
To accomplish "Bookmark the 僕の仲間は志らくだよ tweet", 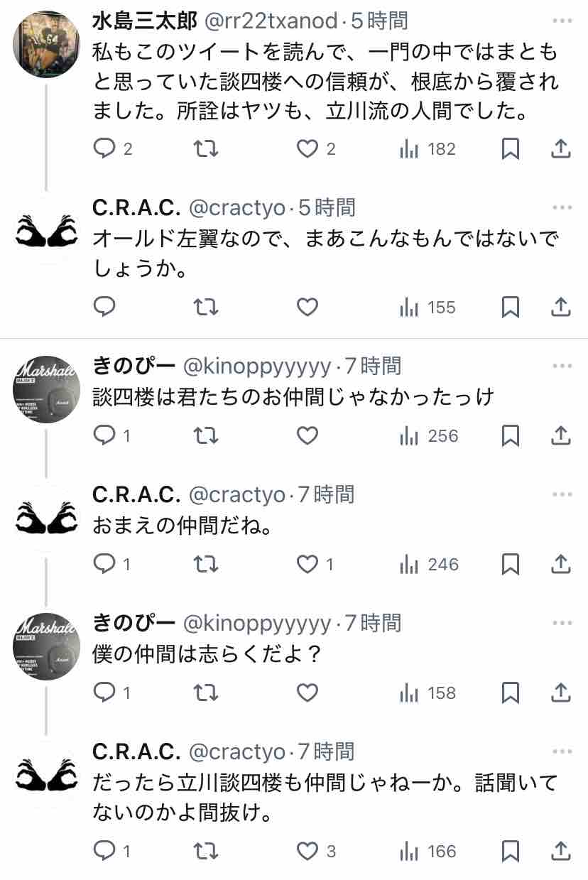I will (510, 692).
